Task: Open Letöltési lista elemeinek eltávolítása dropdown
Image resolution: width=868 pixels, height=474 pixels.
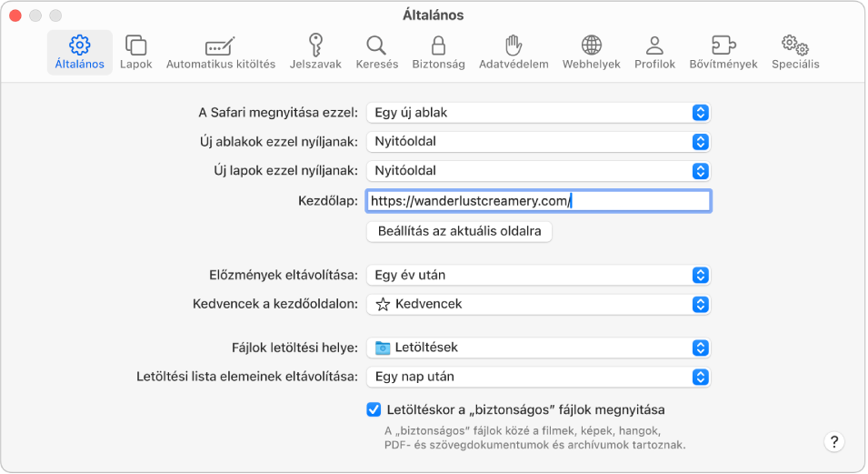Action: [x=538, y=377]
